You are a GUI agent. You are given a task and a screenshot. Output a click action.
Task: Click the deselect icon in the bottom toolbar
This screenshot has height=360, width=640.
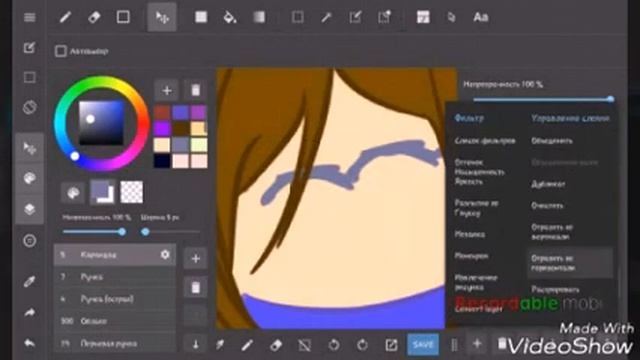pyautogui.click(x=304, y=345)
